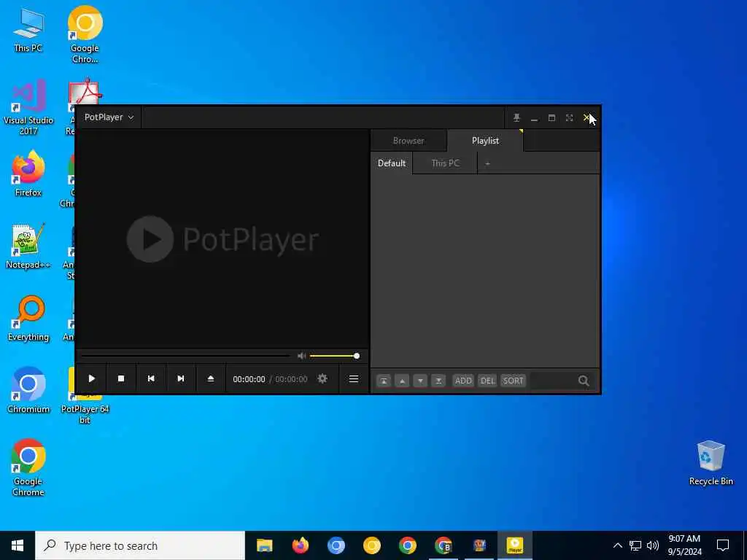Click the ADD playlist button
Viewport: 747px width, 560px height.
[463, 381]
